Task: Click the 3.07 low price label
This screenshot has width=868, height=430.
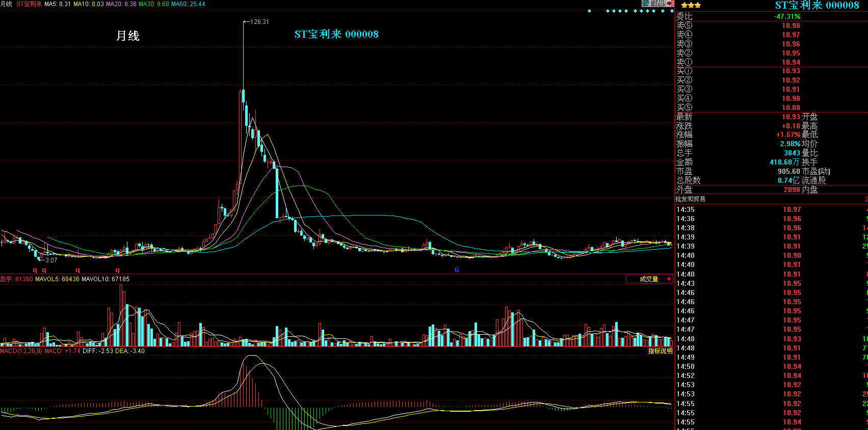Action: 51,260
